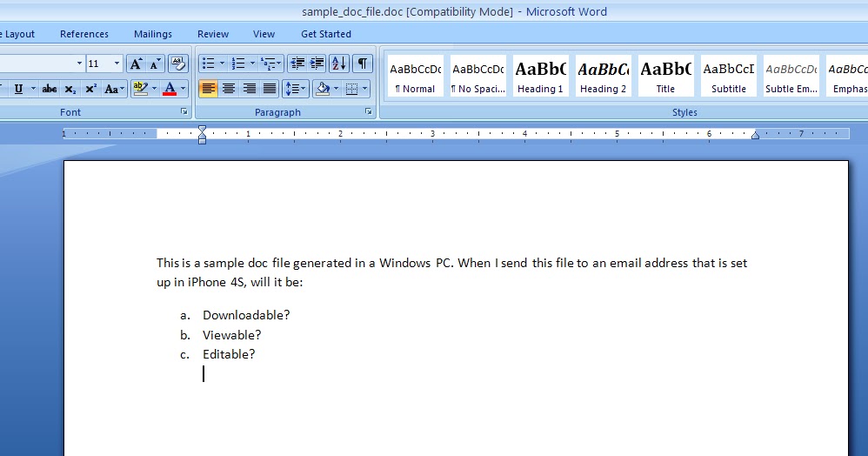Click the Grow Font icon
The width and height of the screenshot is (868, 456).
(136, 64)
